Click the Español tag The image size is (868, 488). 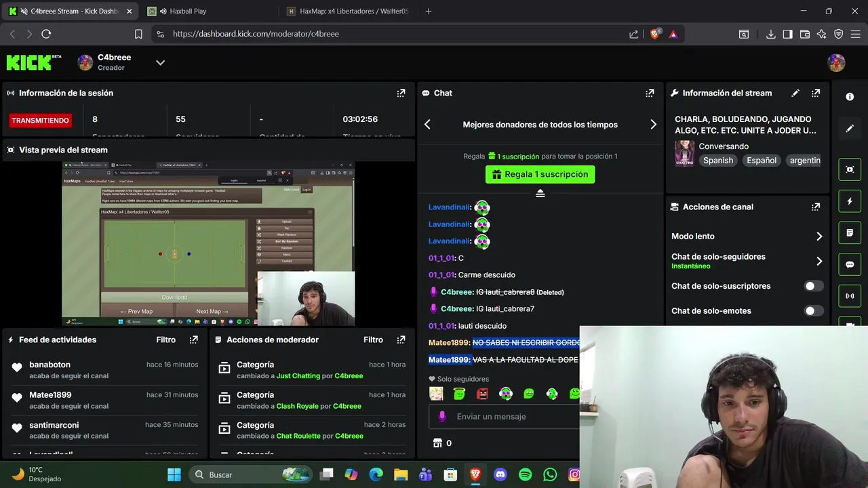762,161
